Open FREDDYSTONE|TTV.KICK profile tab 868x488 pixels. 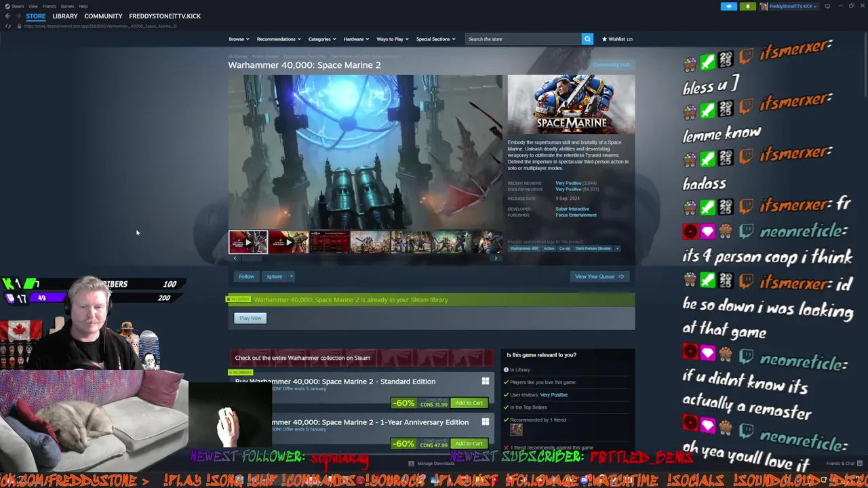click(165, 16)
